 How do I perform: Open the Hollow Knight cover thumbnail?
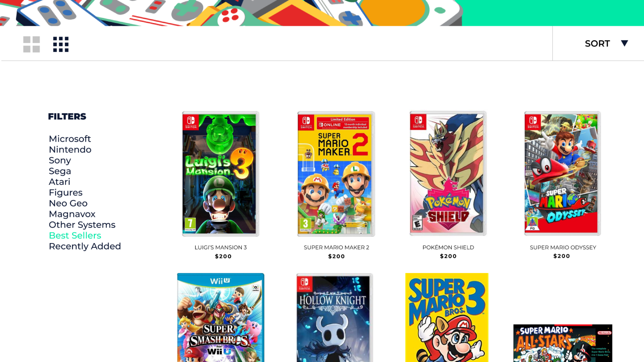point(334,317)
